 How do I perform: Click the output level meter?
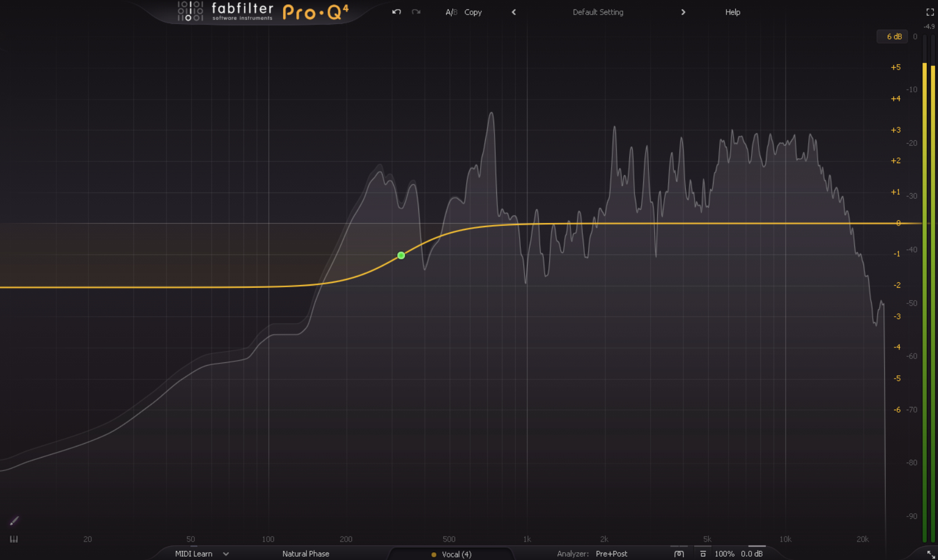[929, 288]
